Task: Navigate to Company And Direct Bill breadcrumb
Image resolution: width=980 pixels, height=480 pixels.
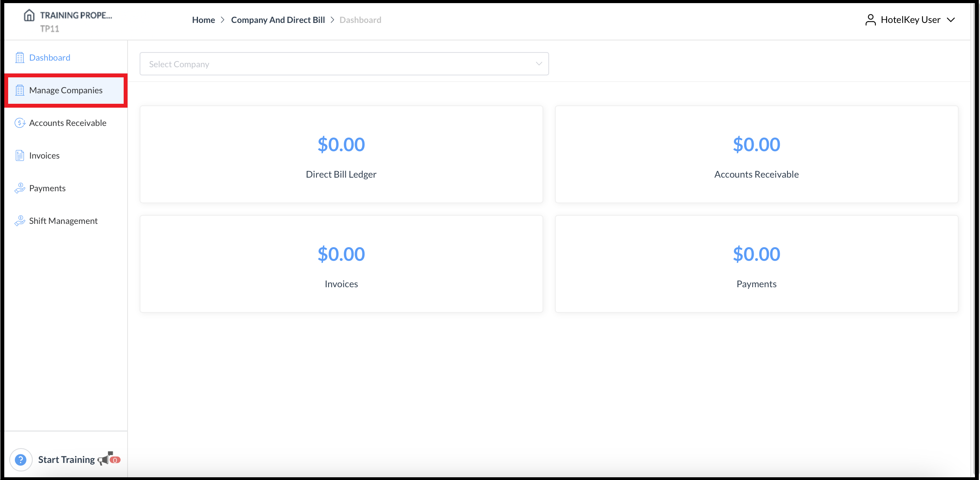Action: pyautogui.click(x=278, y=19)
